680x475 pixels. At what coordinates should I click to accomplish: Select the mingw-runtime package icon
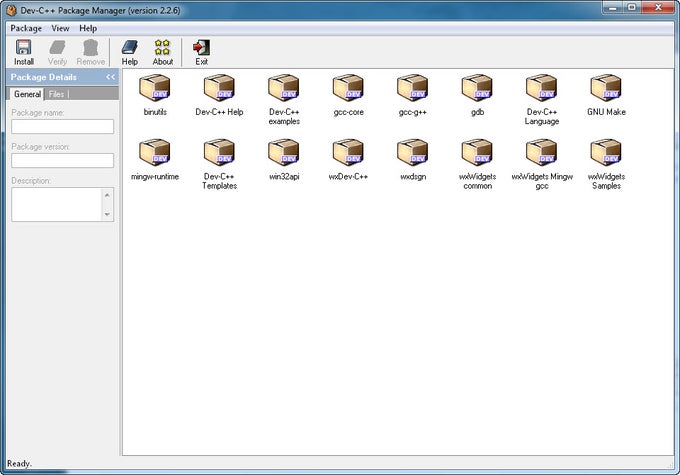coord(155,152)
